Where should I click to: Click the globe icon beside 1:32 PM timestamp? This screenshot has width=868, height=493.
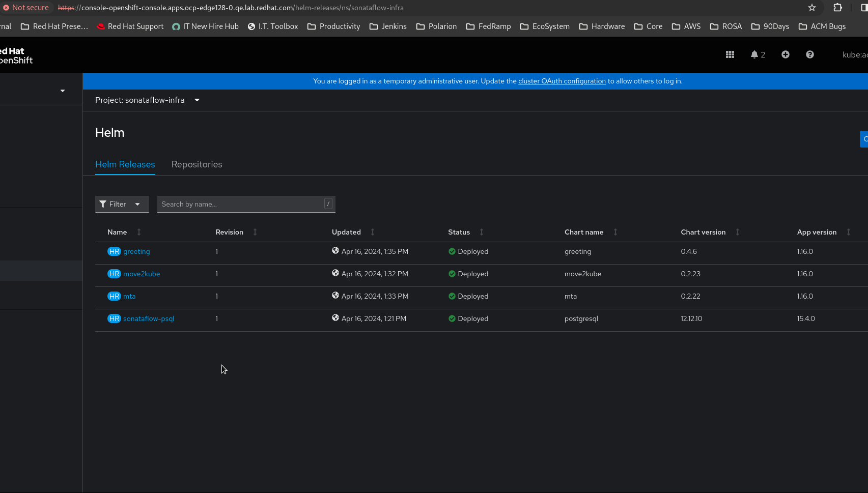335,273
